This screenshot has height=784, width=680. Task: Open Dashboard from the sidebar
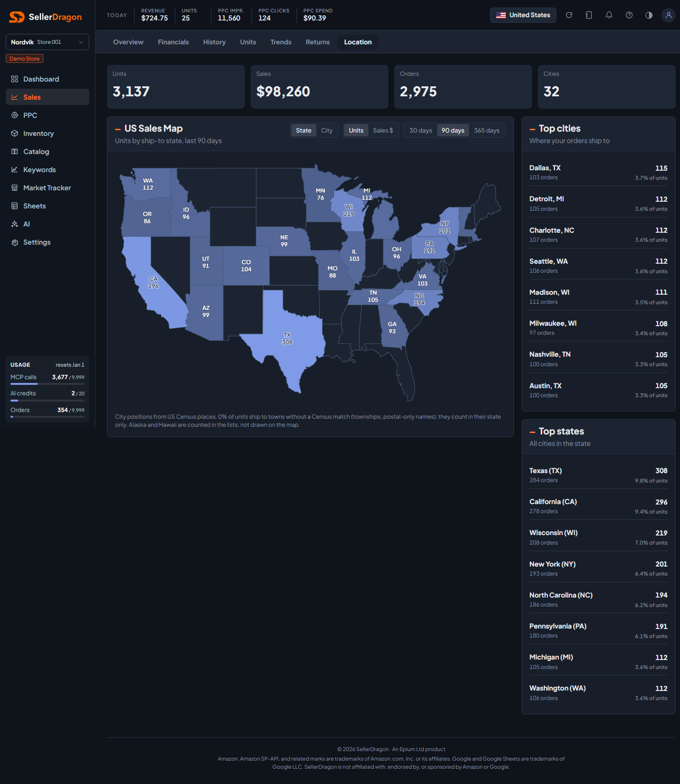[x=47, y=79]
